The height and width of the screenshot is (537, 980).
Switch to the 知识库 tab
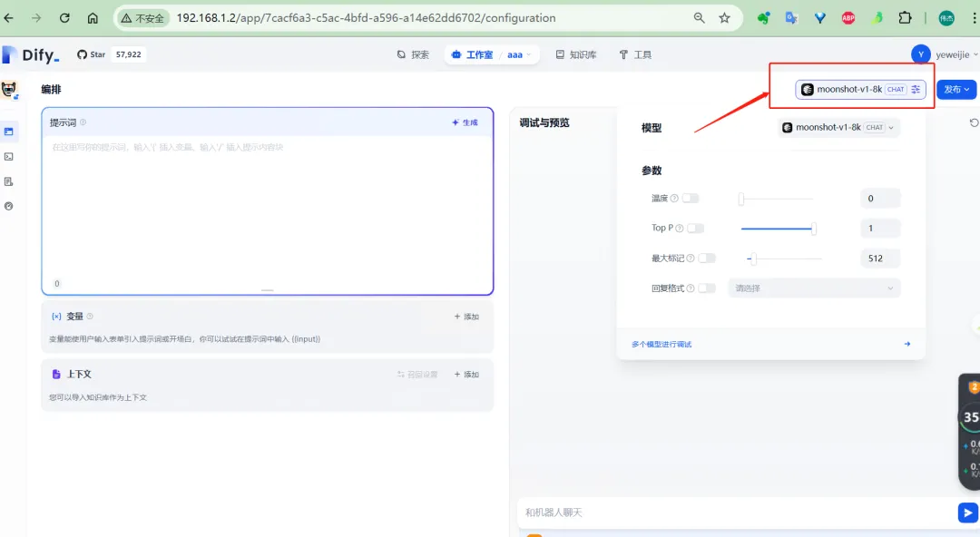(576, 54)
